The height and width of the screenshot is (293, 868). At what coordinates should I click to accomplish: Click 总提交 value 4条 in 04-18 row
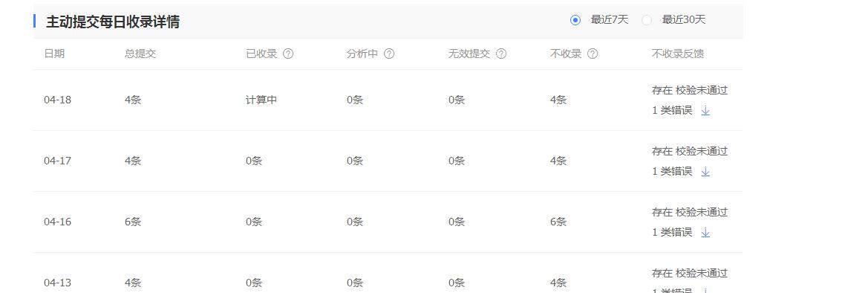(133, 100)
